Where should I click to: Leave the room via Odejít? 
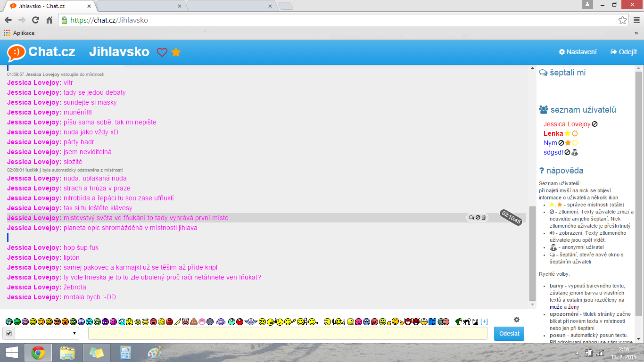624,52
